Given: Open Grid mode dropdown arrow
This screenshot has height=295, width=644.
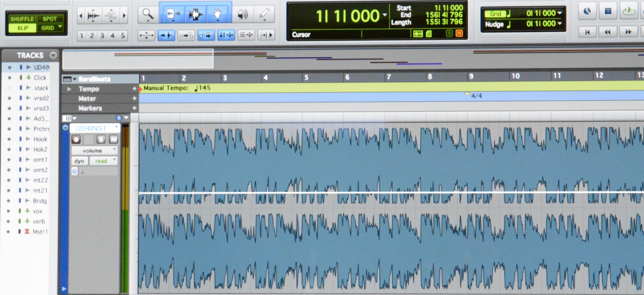Looking at the screenshot, I should [60, 26].
